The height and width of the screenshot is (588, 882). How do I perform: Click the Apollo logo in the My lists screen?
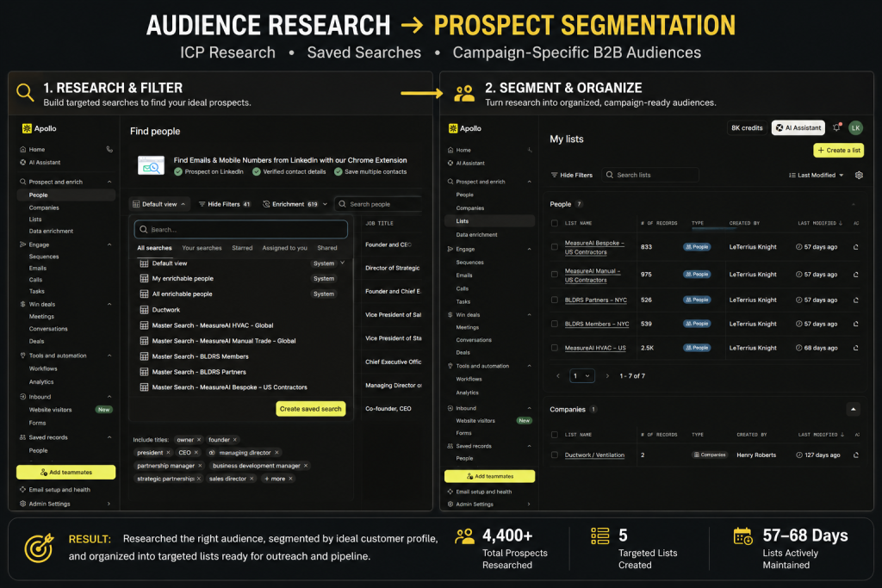tap(464, 128)
